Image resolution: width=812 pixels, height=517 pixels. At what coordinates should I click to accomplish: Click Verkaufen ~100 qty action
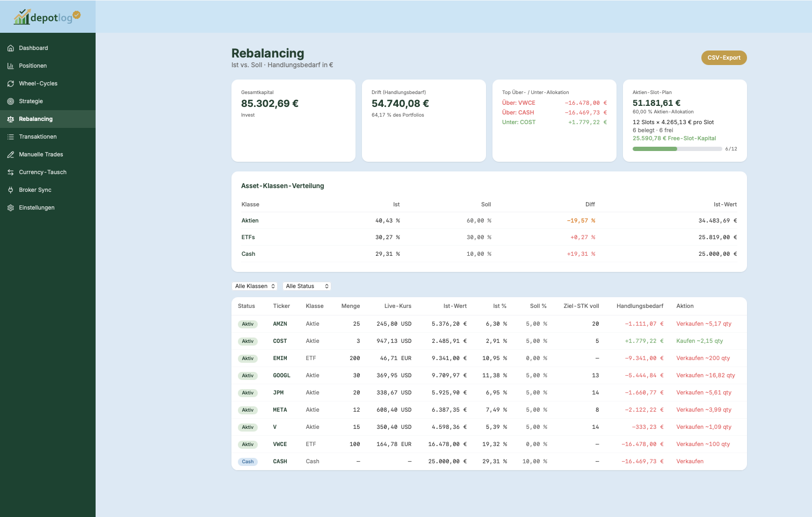tap(703, 444)
